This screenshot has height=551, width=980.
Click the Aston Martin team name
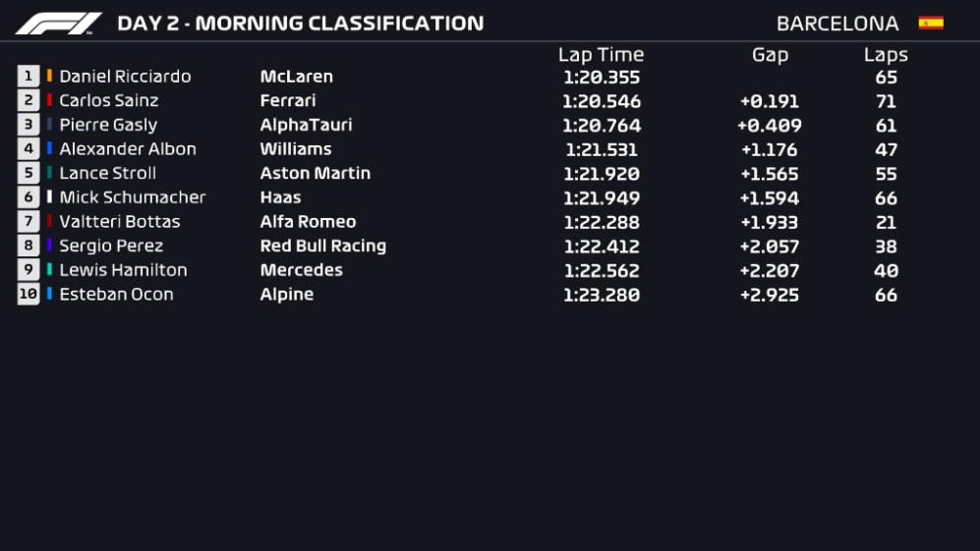(x=315, y=173)
